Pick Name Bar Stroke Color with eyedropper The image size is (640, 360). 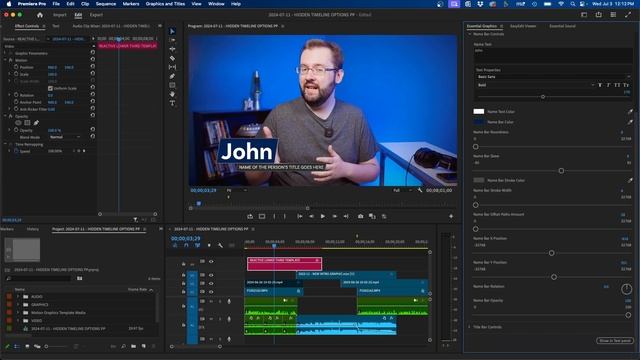(630, 180)
